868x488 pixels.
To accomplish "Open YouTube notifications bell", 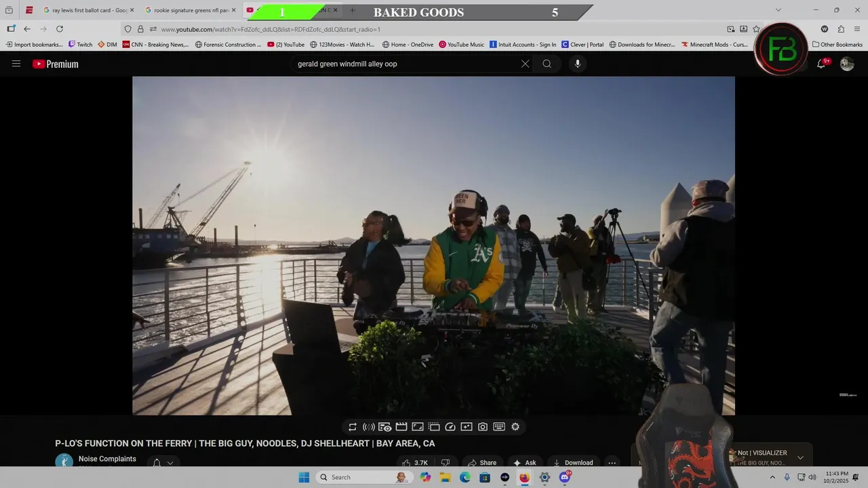I will 821,64.
